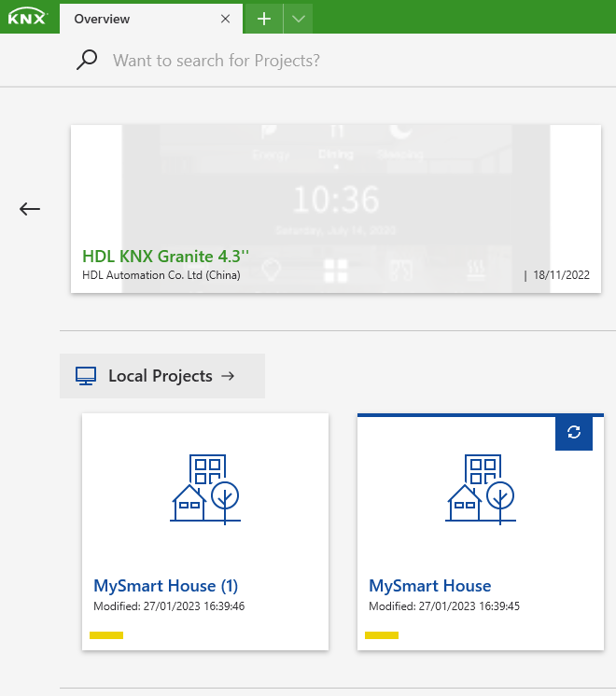
Task: Click yellow status bar on MySmart House card
Action: point(382,635)
